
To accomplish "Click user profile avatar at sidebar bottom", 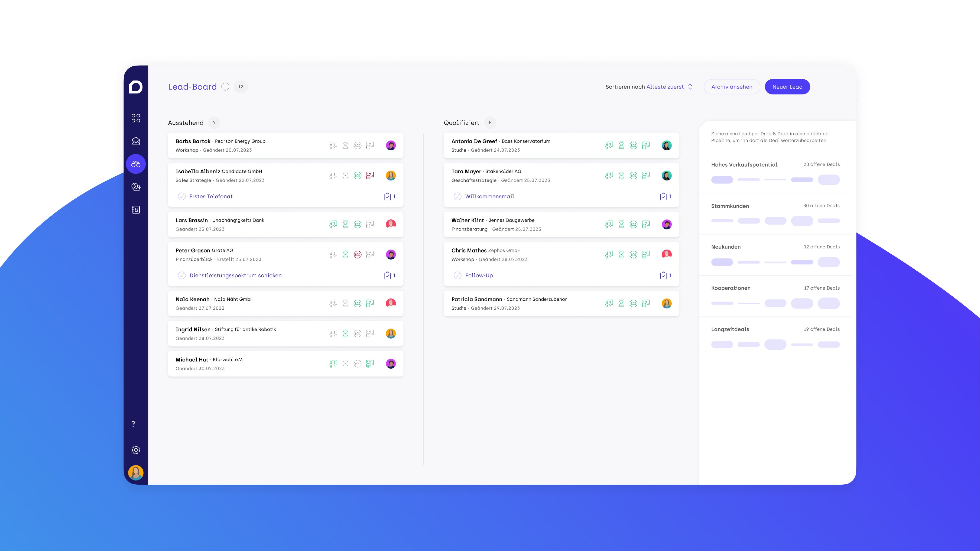I will [x=136, y=473].
